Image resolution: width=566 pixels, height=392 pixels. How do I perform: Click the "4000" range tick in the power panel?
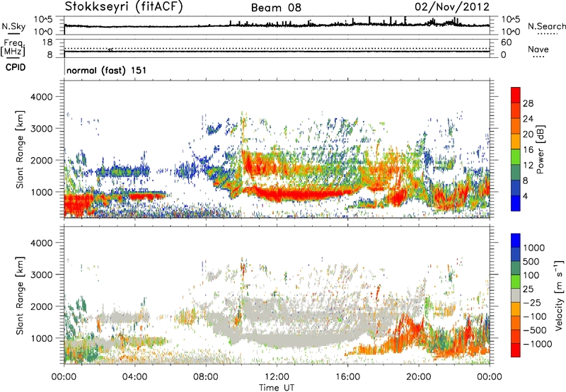41,97
